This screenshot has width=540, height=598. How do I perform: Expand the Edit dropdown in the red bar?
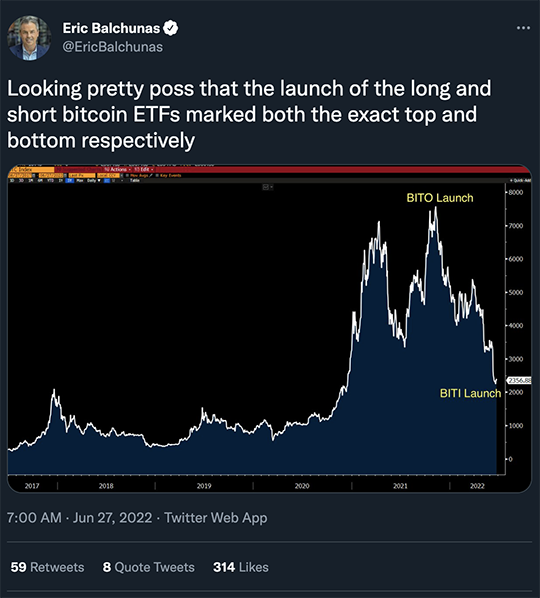tap(143, 169)
